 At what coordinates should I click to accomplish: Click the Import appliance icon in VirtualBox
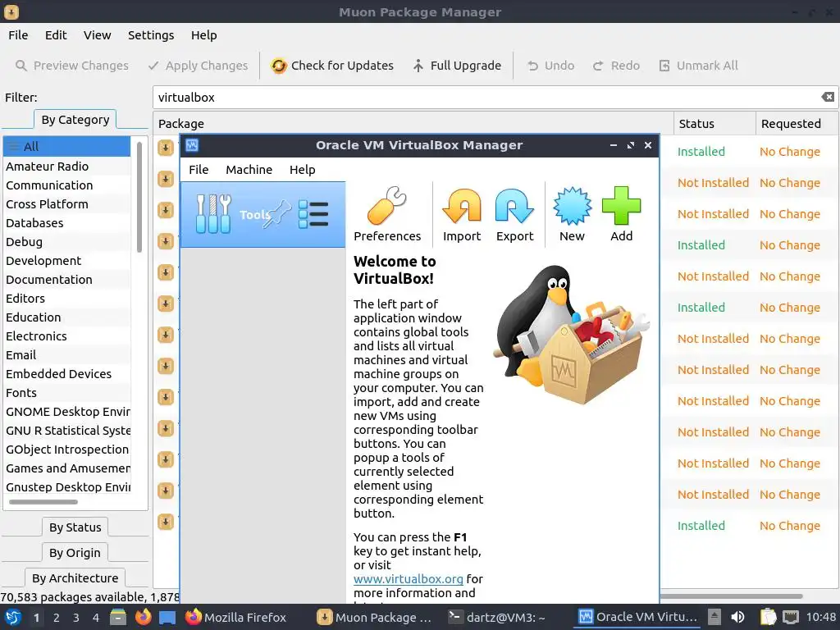pos(462,206)
